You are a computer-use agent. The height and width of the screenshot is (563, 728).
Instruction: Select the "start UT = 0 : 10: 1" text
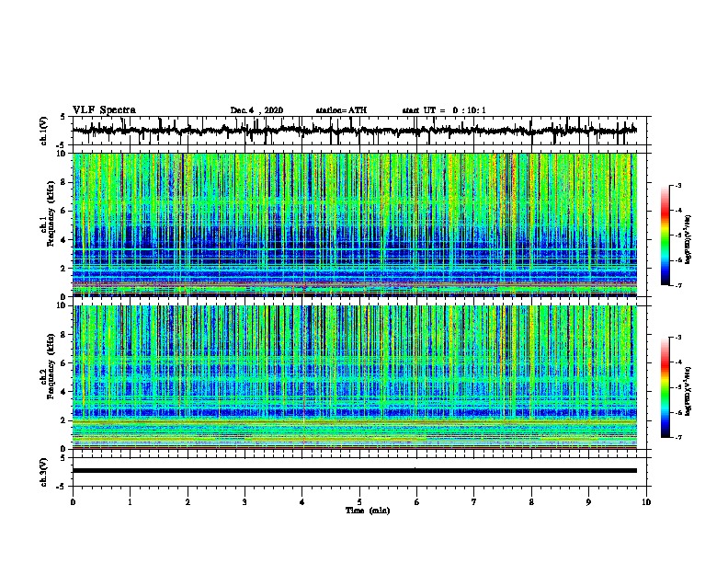click(444, 110)
